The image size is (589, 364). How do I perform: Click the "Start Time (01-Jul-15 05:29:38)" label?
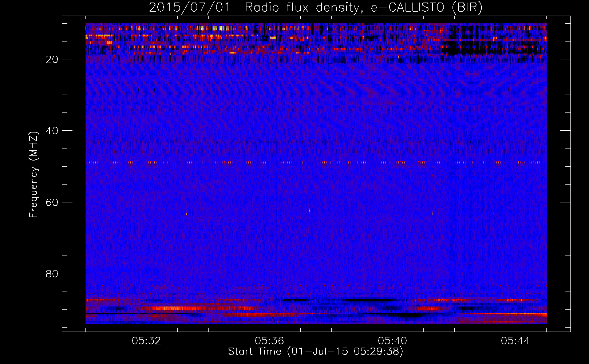point(316,352)
